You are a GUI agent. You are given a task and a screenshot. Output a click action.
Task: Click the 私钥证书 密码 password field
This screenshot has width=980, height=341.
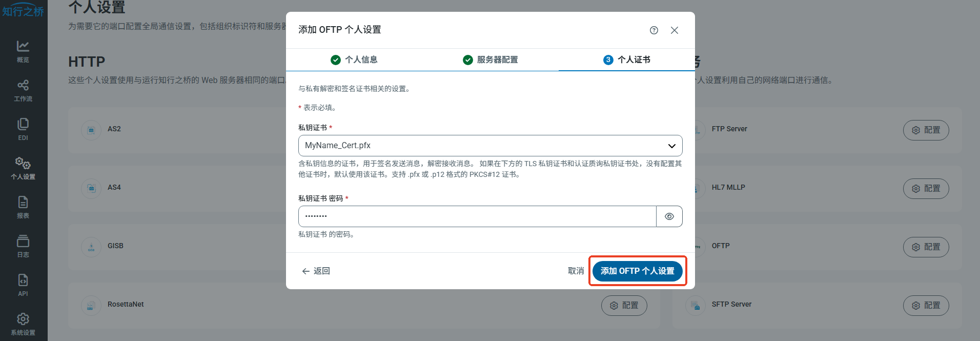click(477, 216)
